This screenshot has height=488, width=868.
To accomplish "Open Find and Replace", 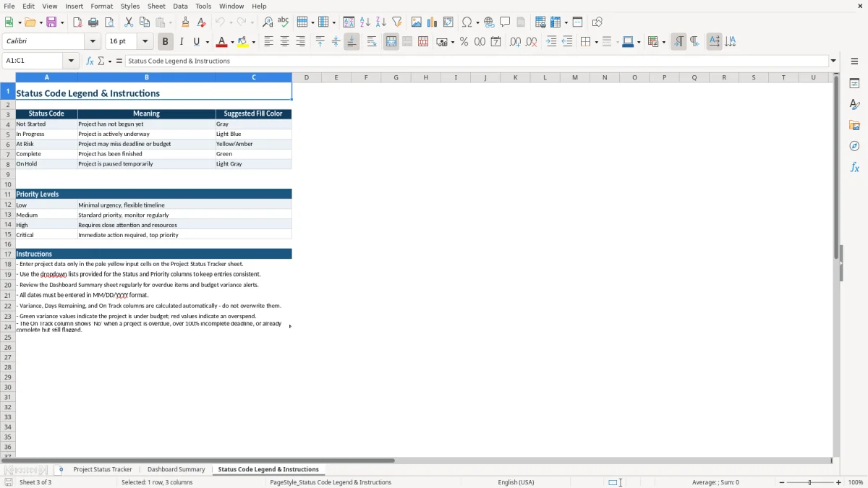I will point(268,22).
